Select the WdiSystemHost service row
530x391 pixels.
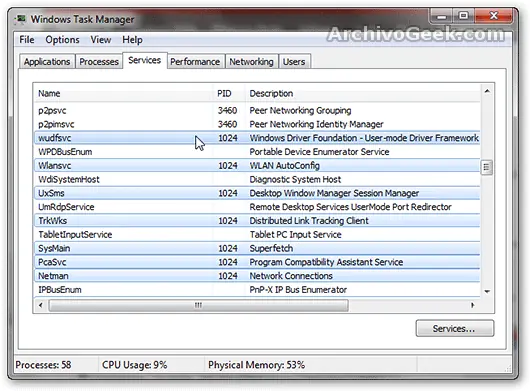(x=257, y=179)
